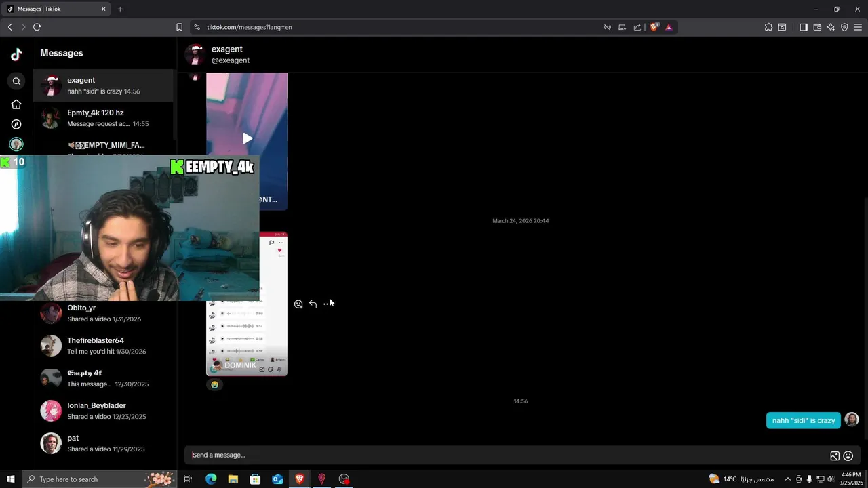The width and height of the screenshot is (868, 488).
Task: Reload the TikTok page
Action: [x=37, y=27]
